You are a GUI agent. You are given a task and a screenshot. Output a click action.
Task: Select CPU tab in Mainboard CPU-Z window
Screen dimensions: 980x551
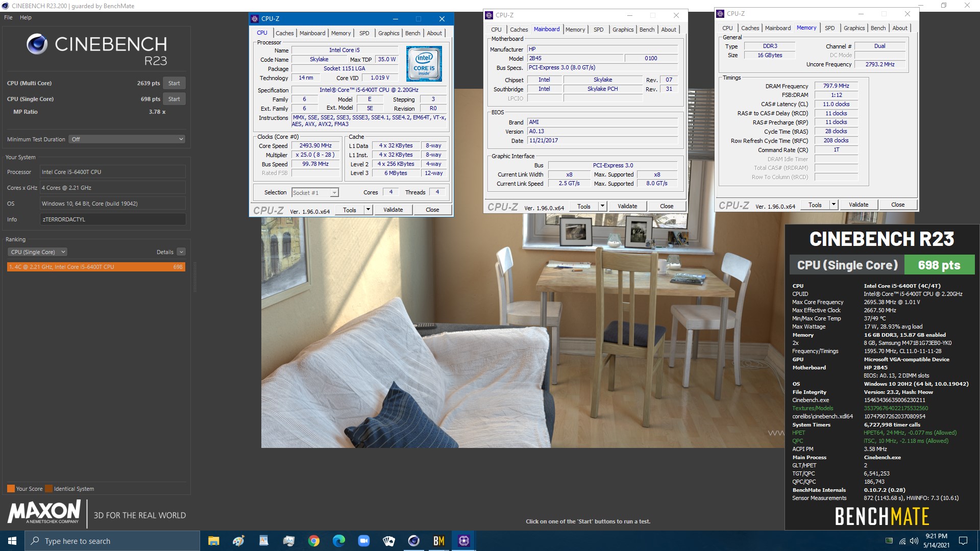point(496,30)
